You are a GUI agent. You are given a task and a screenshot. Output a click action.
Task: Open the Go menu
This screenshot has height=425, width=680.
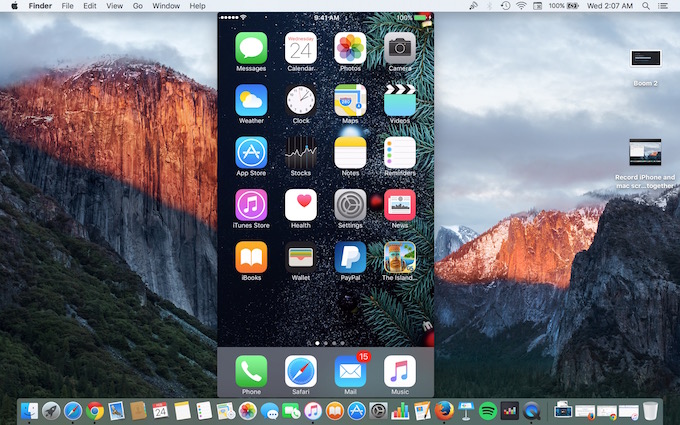(x=138, y=6)
